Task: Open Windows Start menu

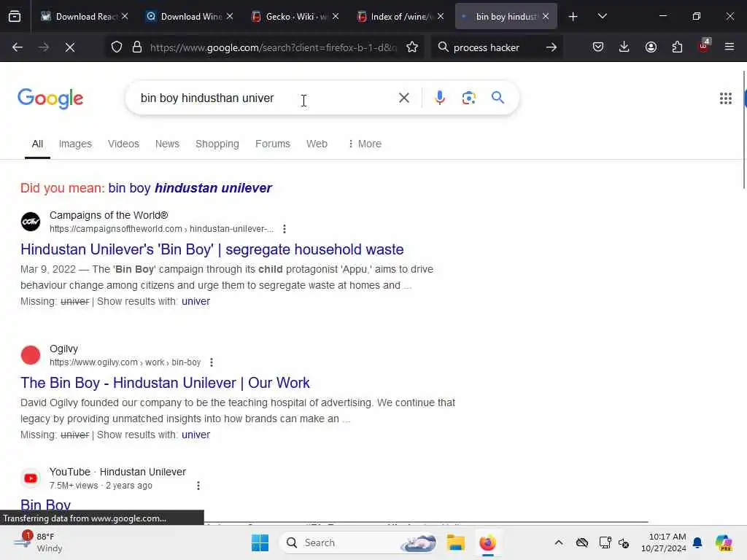Action: point(260,542)
